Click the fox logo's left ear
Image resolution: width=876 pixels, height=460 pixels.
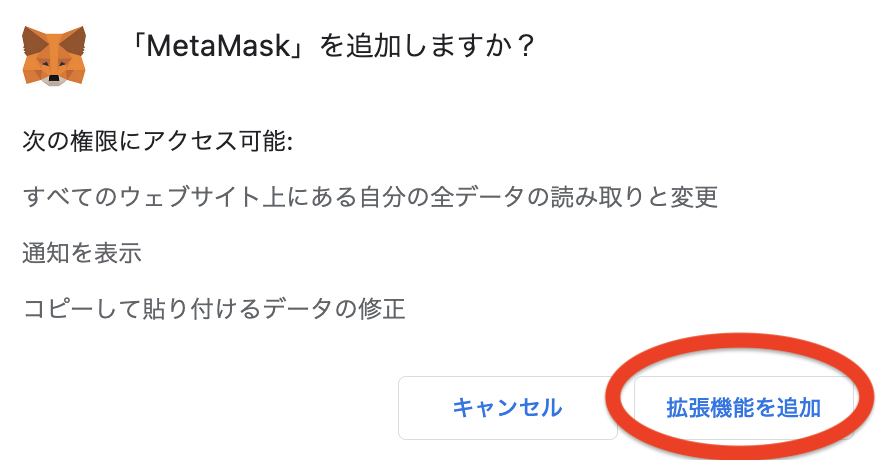(x=31, y=41)
